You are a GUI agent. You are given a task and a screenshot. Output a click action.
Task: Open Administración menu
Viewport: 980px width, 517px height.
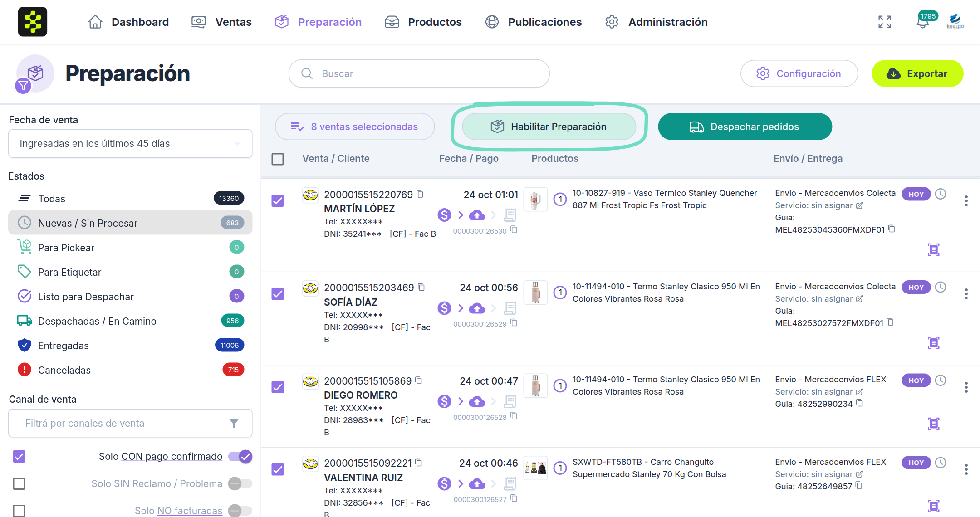pyautogui.click(x=656, y=22)
